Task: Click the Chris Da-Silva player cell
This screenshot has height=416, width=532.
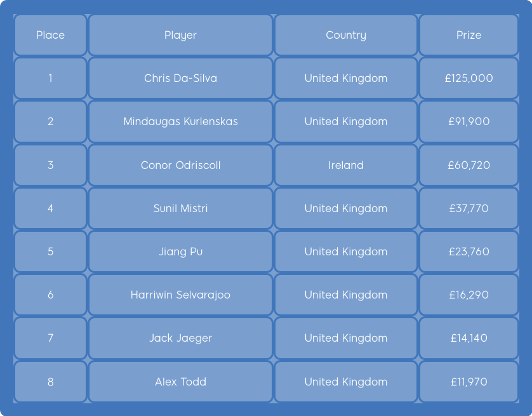Action: pos(180,78)
